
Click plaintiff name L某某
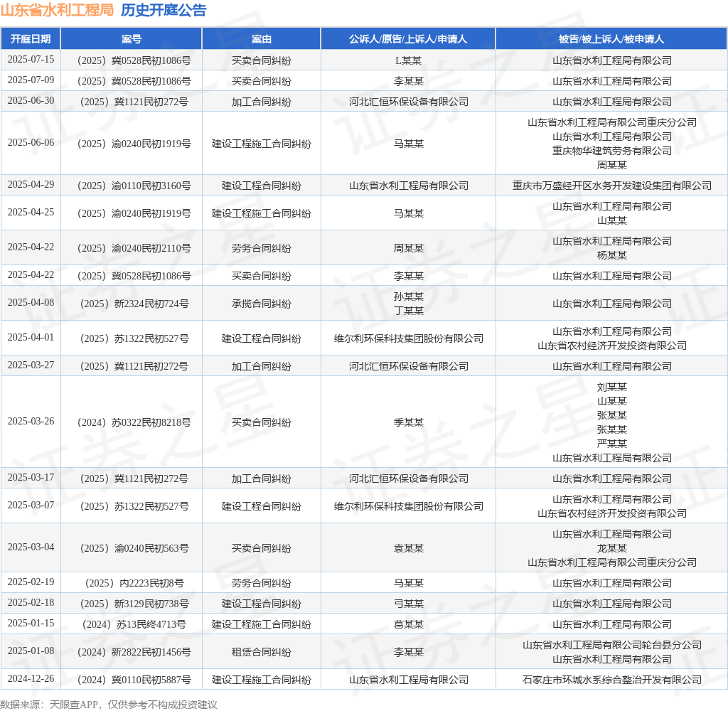click(x=408, y=60)
